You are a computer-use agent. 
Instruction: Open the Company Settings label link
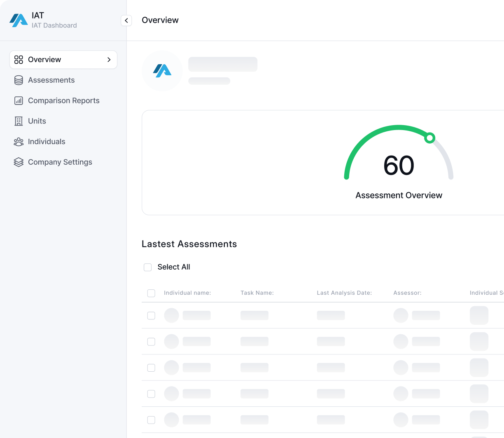60,162
